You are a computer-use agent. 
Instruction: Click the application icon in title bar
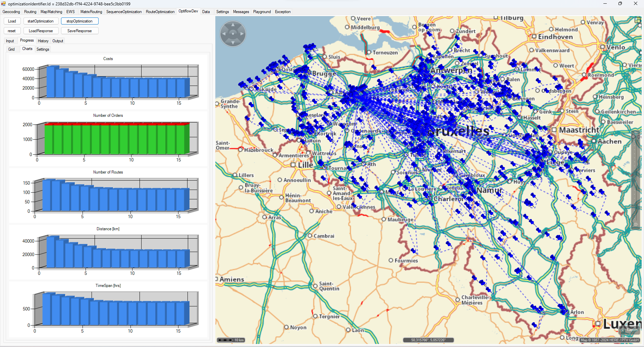(x=4, y=4)
